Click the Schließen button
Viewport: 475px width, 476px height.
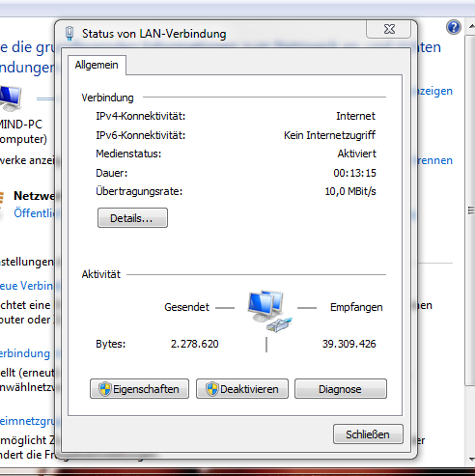pos(368,434)
